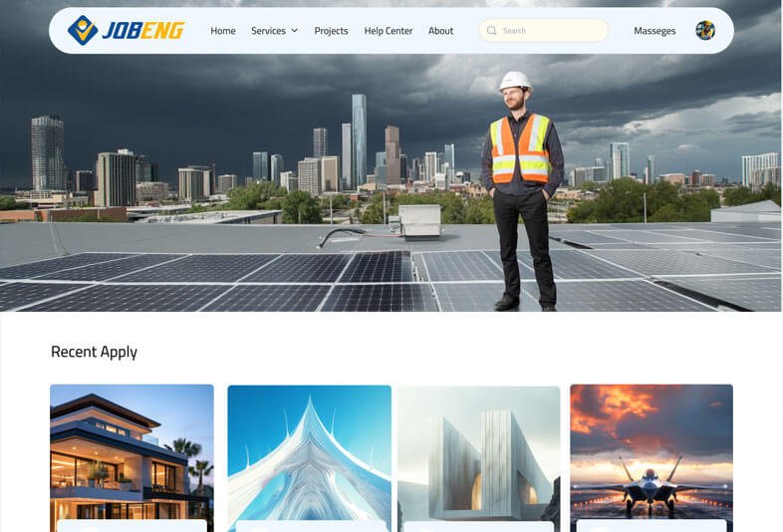Open the Services menu item
This screenshot has height=532, width=783.
[268, 31]
